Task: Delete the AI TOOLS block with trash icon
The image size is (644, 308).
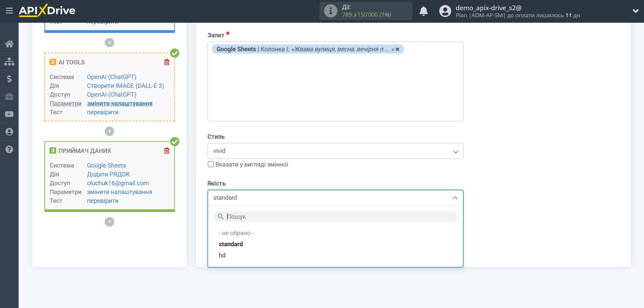Action: coord(167,62)
